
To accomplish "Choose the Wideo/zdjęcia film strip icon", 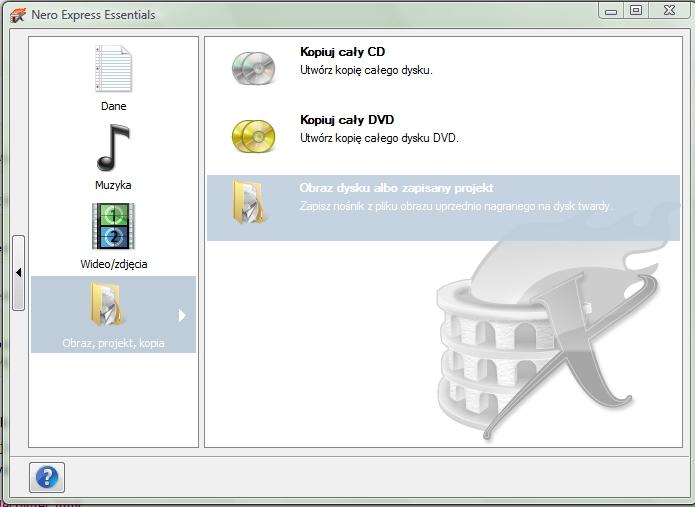I will pyautogui.click(x=113, y=226).
